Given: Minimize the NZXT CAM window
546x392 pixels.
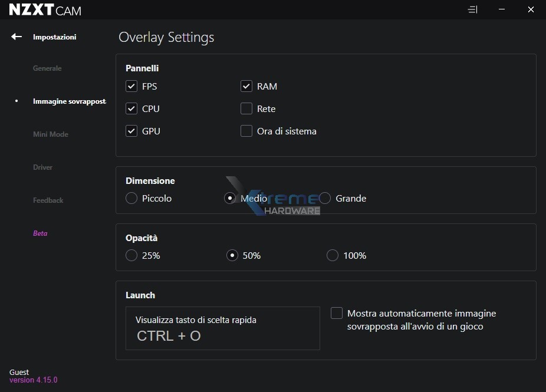Looking at the screenshot, I should click(501, 10).
